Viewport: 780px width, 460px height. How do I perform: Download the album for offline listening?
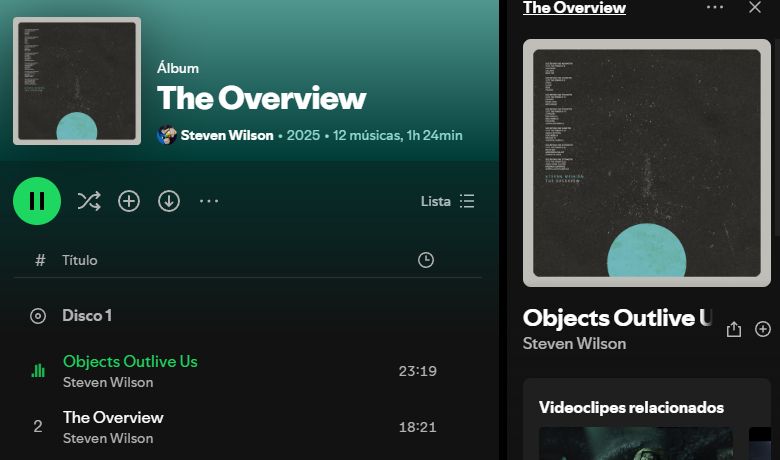(x=169, y=201)
